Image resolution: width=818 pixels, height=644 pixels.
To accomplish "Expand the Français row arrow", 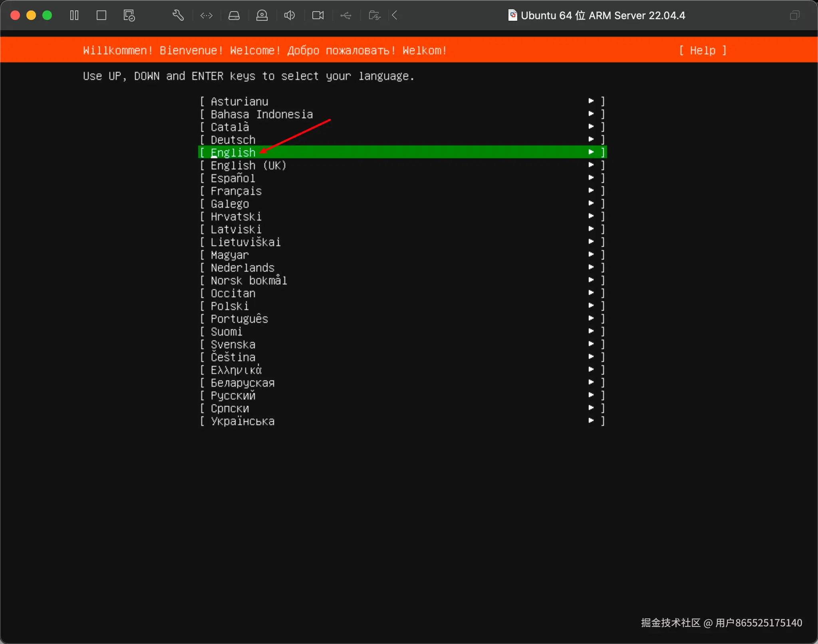I will pyautogui.click(x=591, y=191).
